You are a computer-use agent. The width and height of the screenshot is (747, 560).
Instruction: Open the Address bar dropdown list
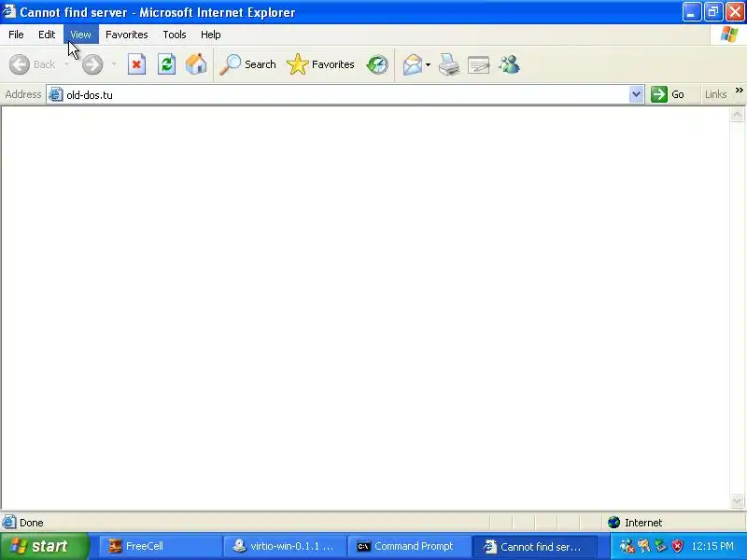(x=636, y=94)
